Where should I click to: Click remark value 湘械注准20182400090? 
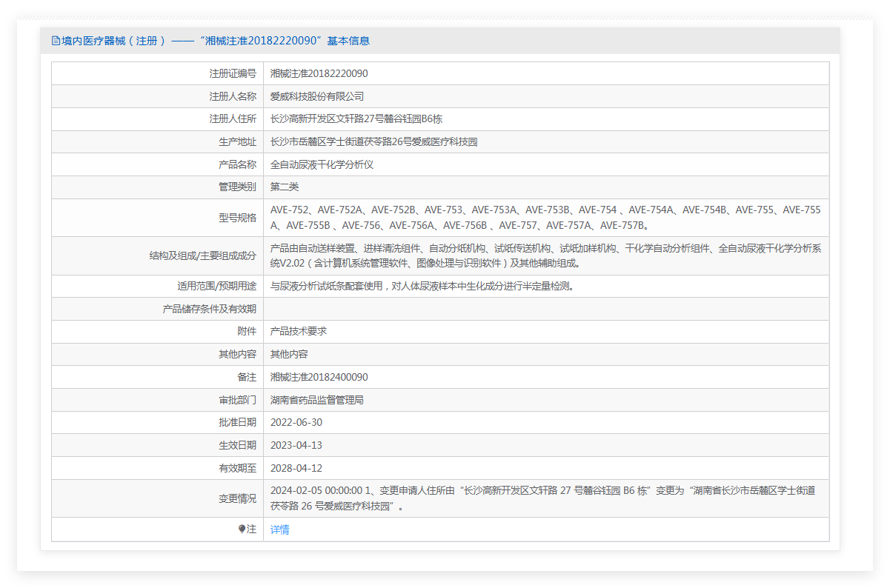(319, 377)
